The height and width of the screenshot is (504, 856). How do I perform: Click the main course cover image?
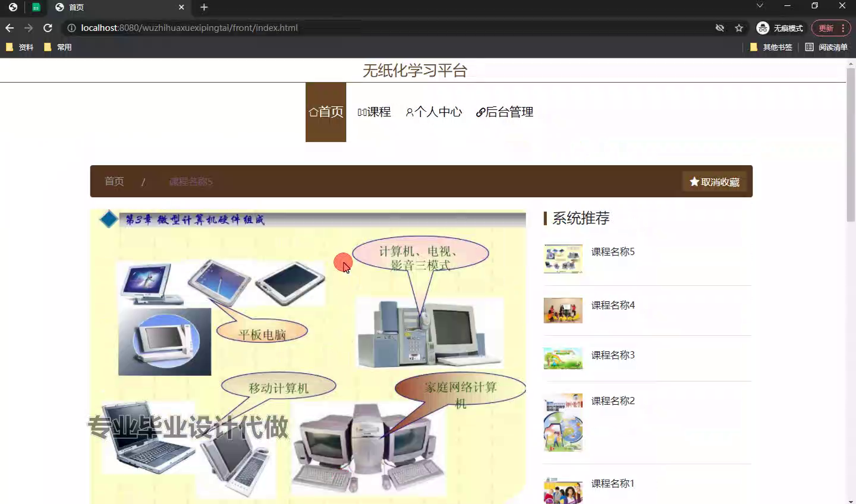tap(308, 357)
